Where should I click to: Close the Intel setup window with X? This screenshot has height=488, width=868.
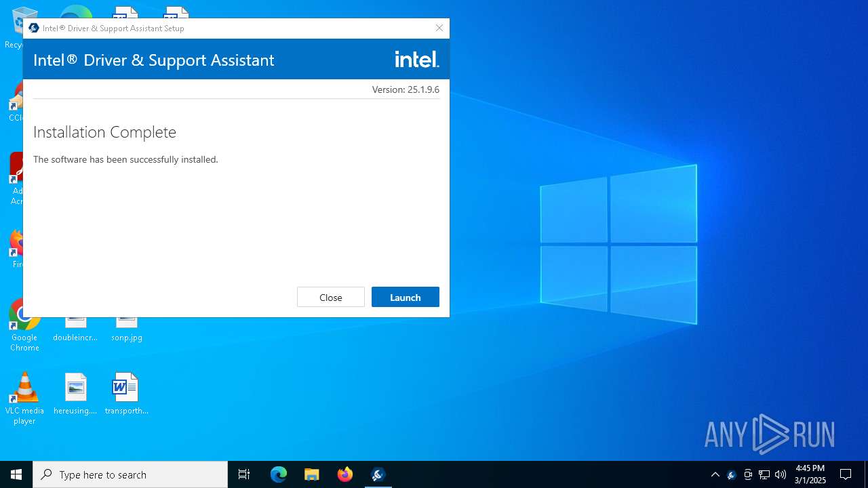pyautogui.click(x=439, y=28)
